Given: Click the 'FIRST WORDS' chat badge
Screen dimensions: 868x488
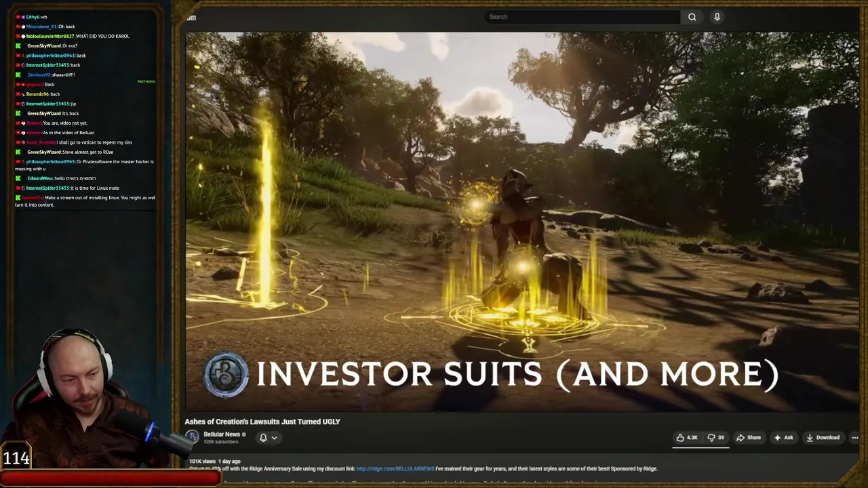Looking at the screenshot, I should [x=146, y=81].
